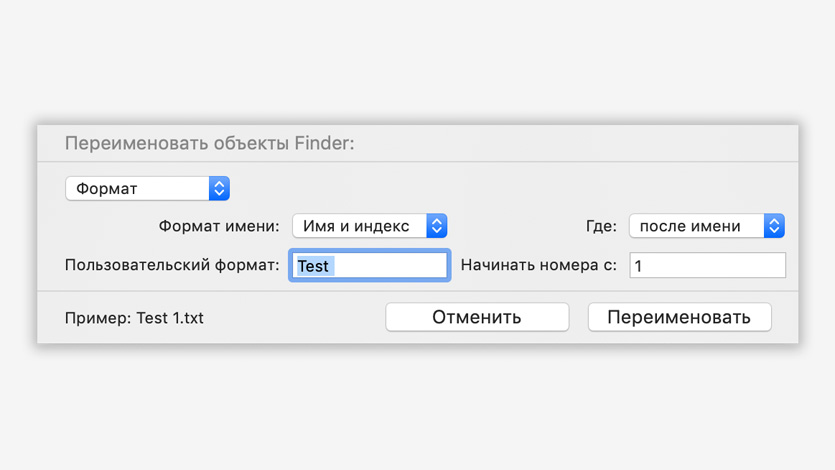Click the highlighted Test text
Viewport: 835px width, 470px height.
(x=313, y=266)
